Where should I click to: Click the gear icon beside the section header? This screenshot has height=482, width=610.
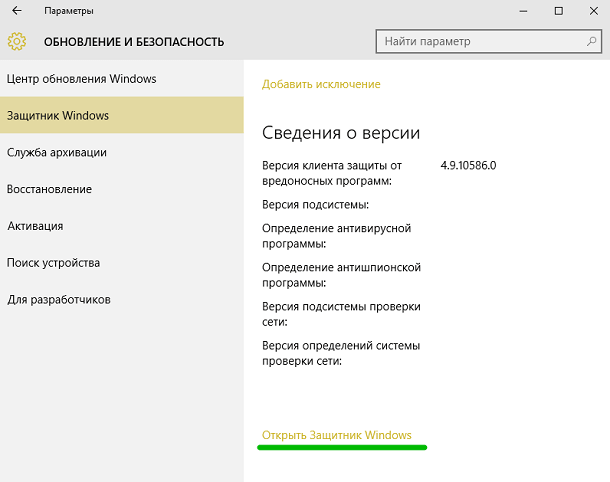coord(16,42)
